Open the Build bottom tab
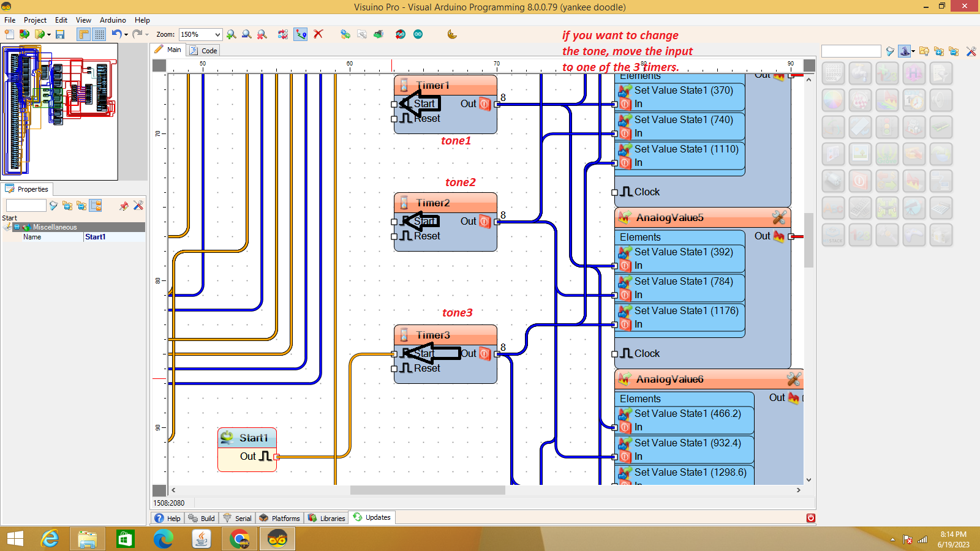Viewport: 980px width, 551px height. coord(202,518)
